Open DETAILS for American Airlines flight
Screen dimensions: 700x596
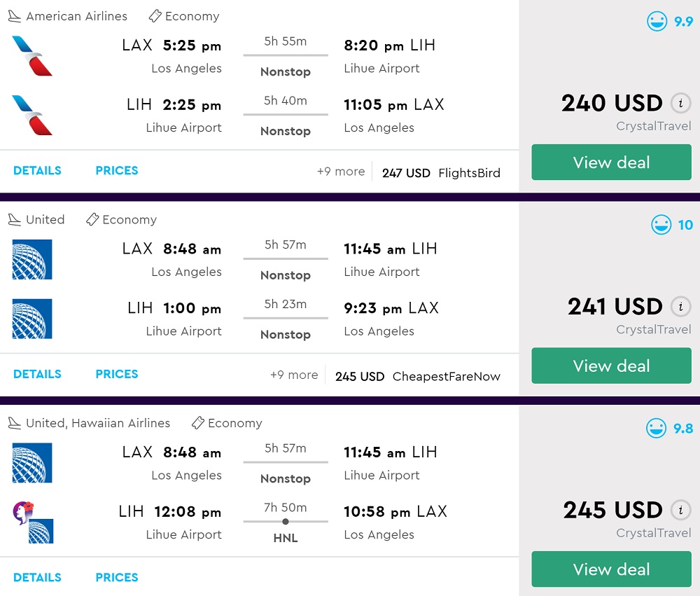point(37,170)
